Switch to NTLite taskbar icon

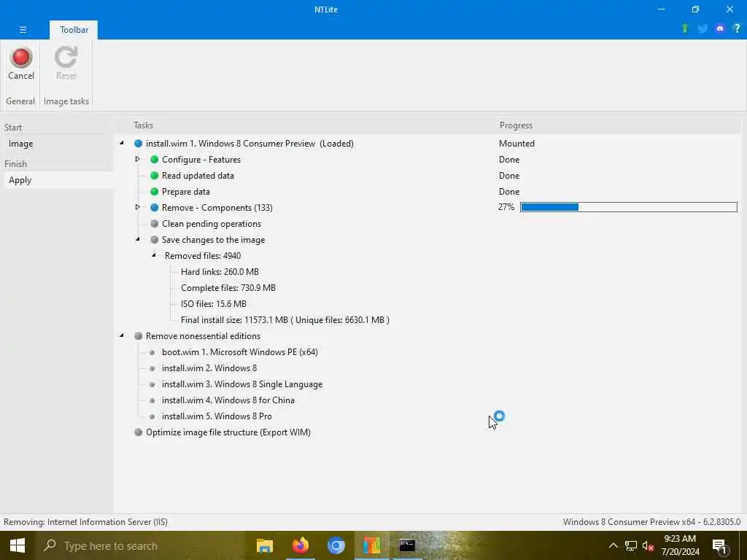[371, 545]
